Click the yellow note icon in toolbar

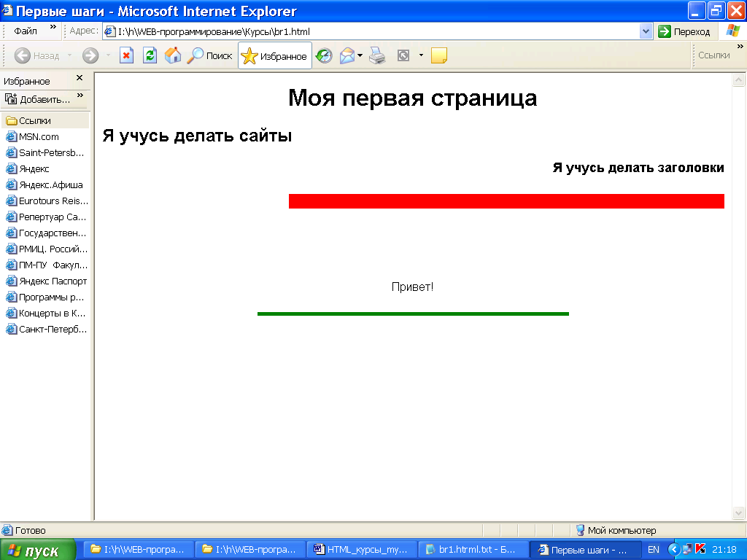point(438,55)
